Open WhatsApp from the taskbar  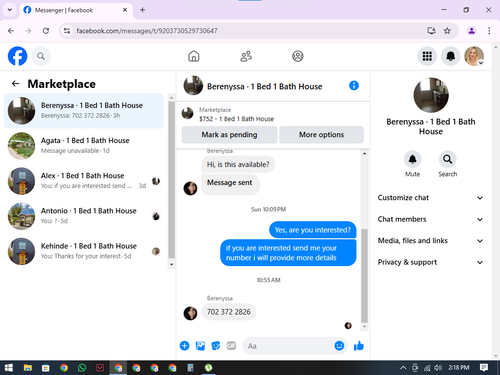[x=82, y=368]
